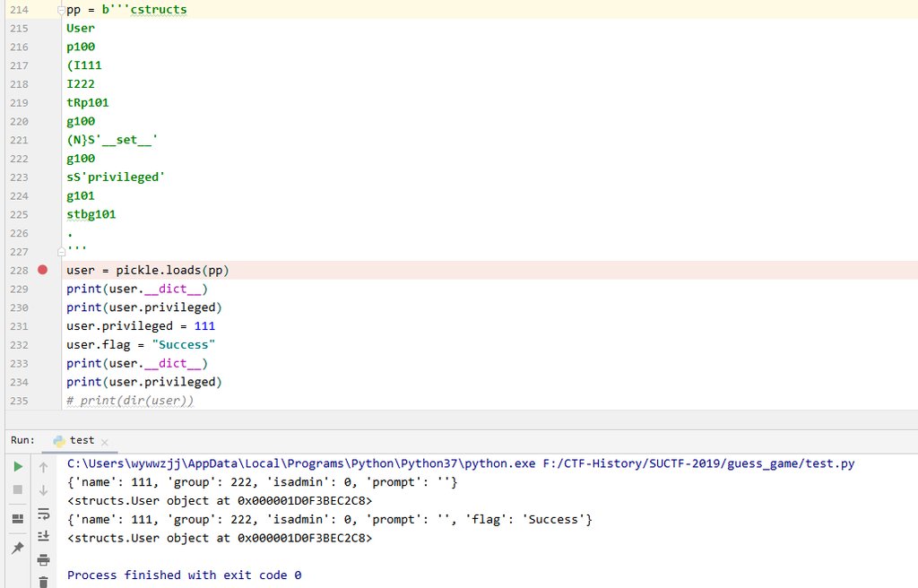
Task: Close the test run tab
Action: [x=104, y=441]
